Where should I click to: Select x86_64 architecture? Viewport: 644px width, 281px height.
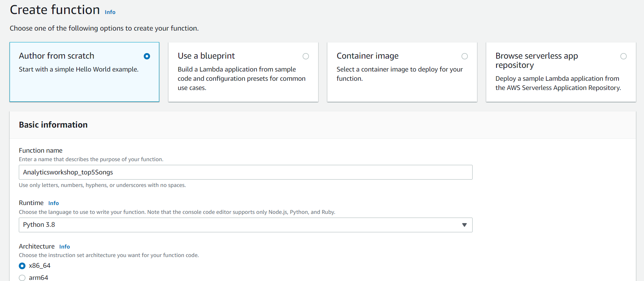[22, 266]
